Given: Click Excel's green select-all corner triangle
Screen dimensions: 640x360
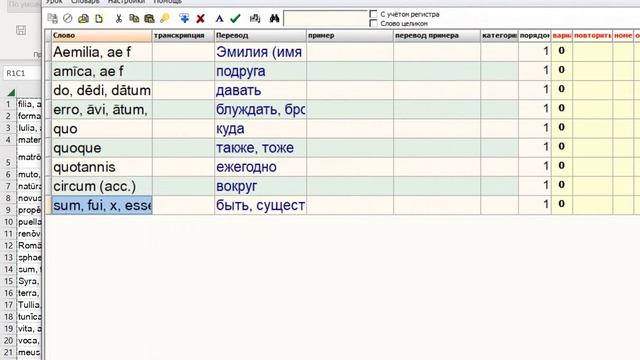Looking at the screenshot, I should coord(11,93).
